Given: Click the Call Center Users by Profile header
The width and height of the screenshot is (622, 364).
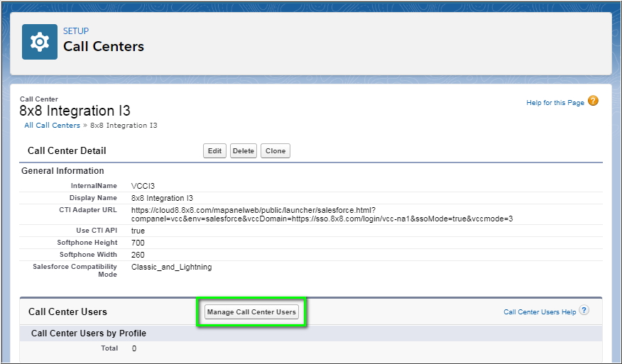Looking at the screenshot, I should 88,333.
